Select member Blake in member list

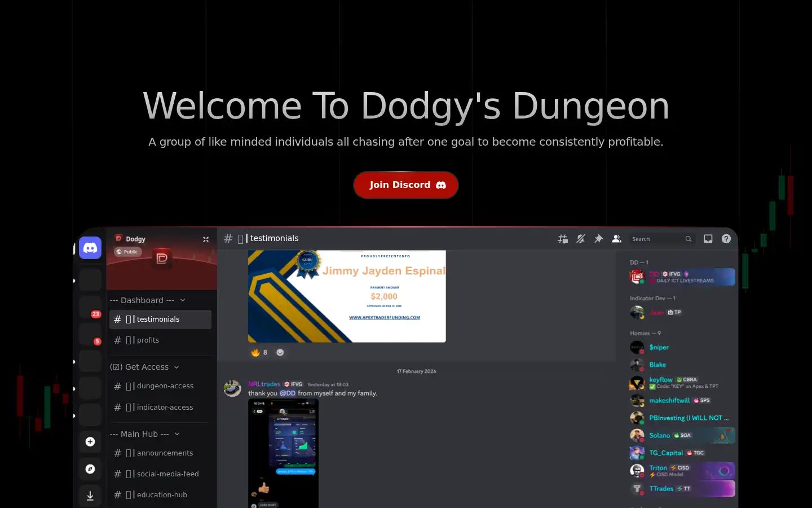coord(682,365)
